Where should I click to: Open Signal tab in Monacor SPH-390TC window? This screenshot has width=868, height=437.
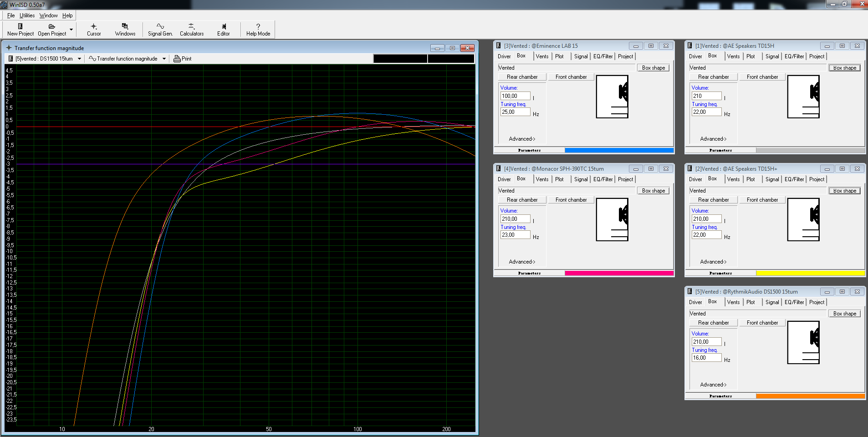581,179
